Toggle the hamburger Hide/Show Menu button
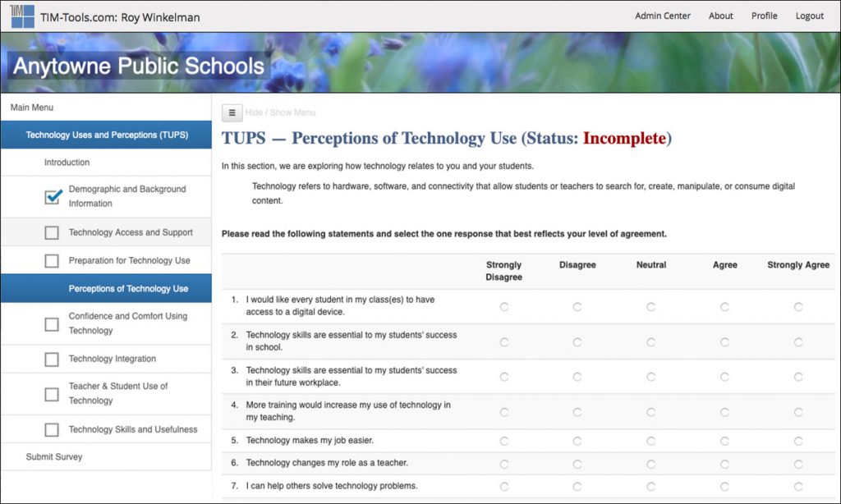 coord(232,112)
